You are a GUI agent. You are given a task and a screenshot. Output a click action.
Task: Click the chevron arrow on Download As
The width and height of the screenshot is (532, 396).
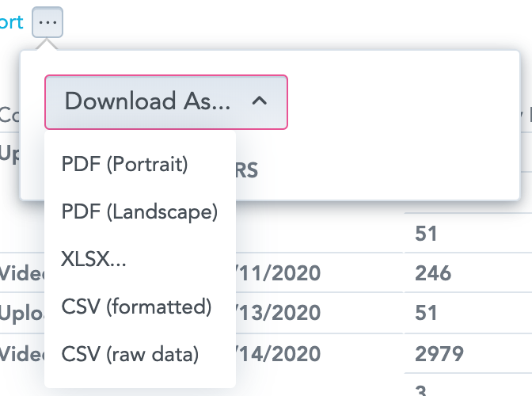coord(260,101)
